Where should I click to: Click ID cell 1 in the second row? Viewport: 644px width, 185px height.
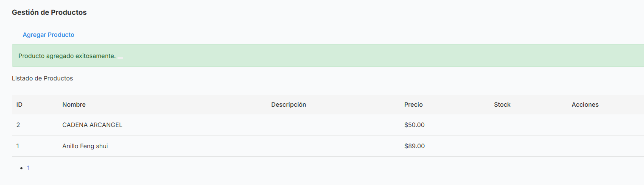tap(18, 146)
